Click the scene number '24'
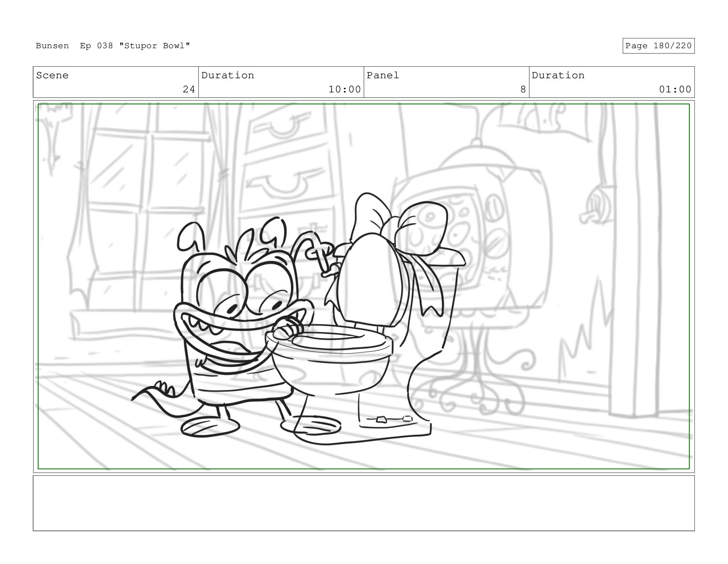728x564 pixels. point(189,89)
